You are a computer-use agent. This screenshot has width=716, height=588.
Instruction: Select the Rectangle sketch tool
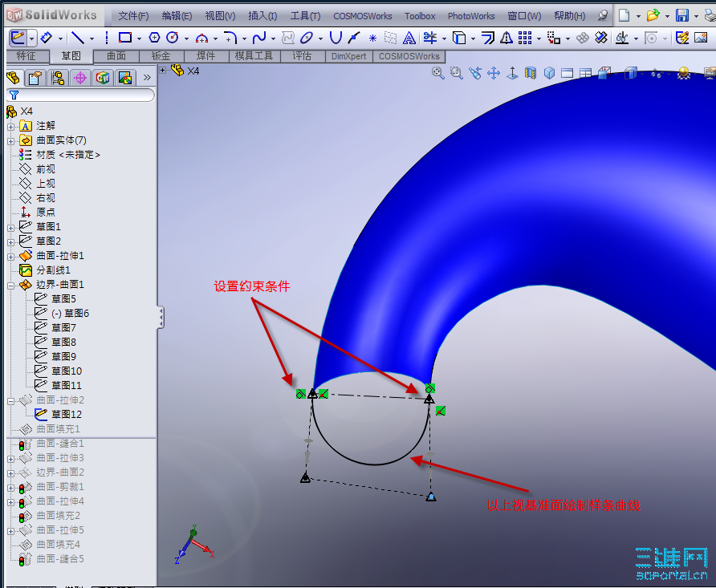[125, 38]
